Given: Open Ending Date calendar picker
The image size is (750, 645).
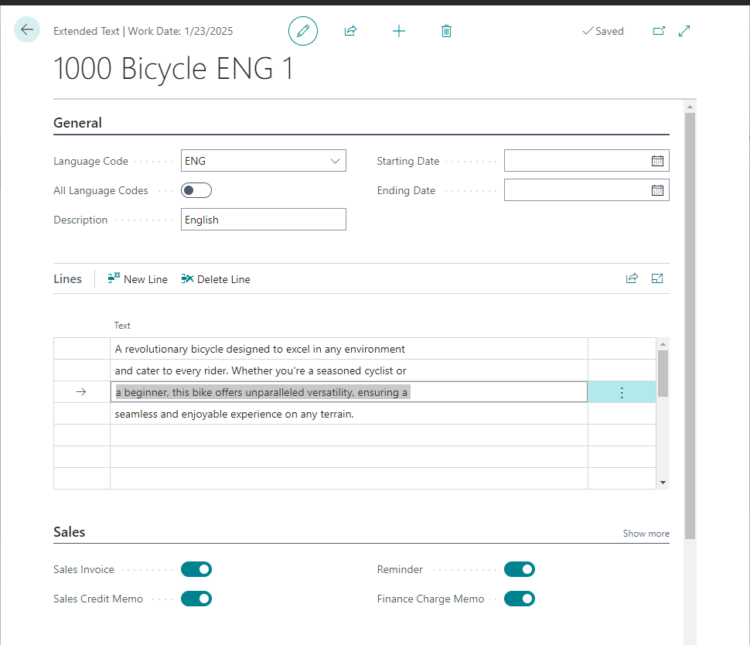Looking at the screenshot, I should point(657,190).
